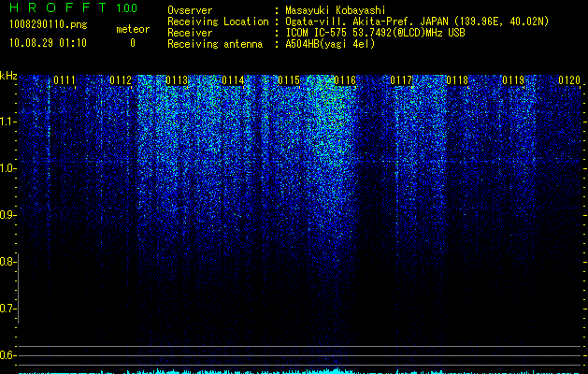Click the 0117 time marker
This screenshot has width=588, height=374.
pyautogui.click(x=401, y=80)
